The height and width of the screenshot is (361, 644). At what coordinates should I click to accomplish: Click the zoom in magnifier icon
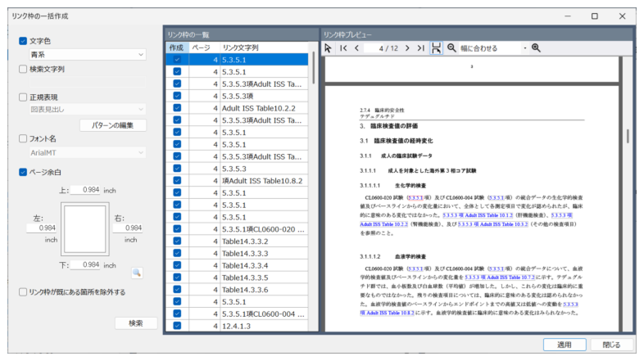(537, 48)
